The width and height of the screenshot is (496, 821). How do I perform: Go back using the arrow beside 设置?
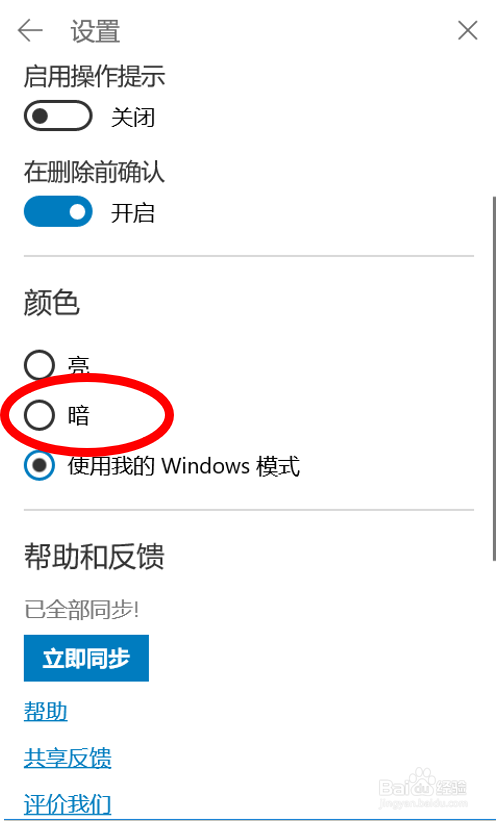(30, 31)
